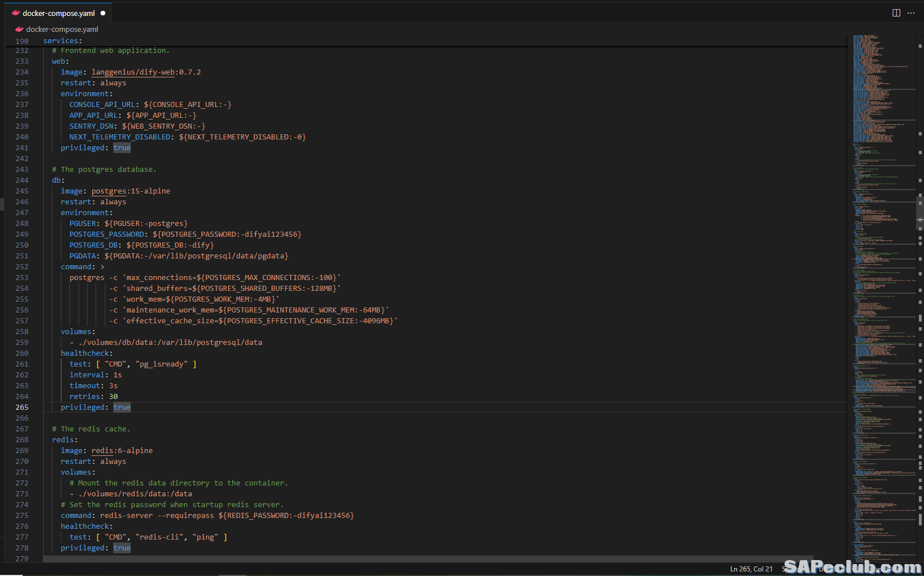Screen dimensions: 924x576
Task: Follow the underlined redis image link
Action: point(102,451)
